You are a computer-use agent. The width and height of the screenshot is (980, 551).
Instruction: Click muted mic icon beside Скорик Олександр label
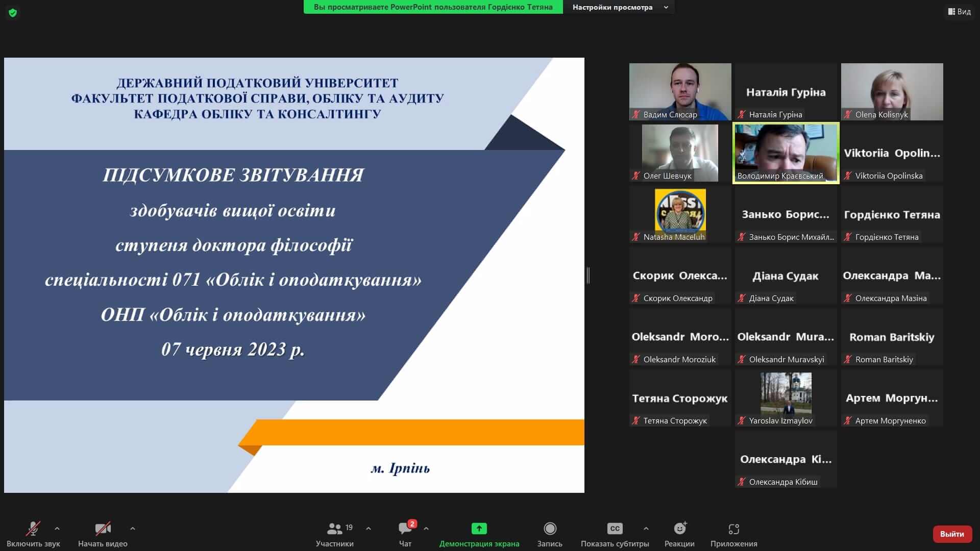(x=636, y=298)
